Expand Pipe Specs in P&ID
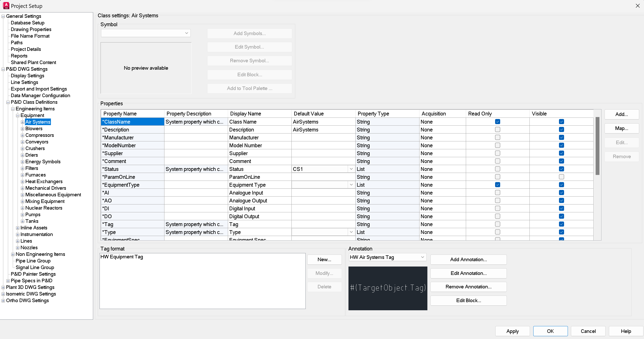Viewport: 644px width, 339px height. pyautogui.click(x=8, y=281)
